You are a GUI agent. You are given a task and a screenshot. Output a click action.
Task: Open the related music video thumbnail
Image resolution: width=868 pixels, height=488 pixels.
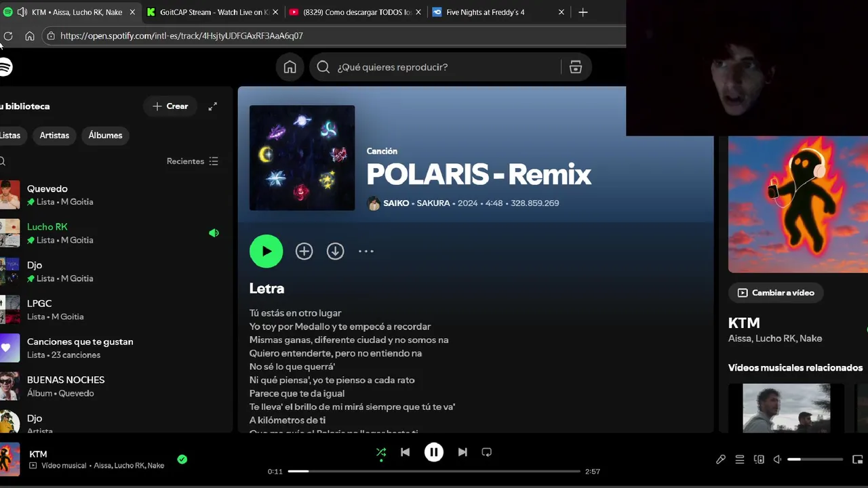pyautogui.click(x=787, y=408)
